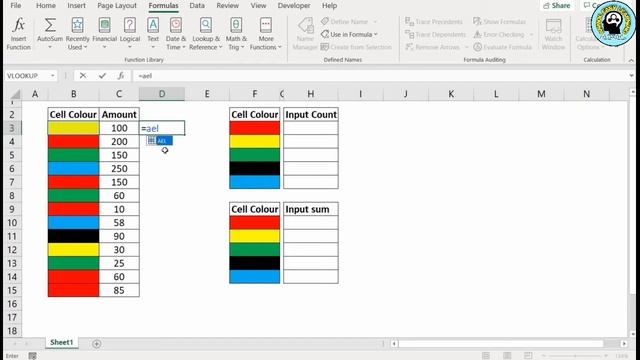Open Recently Used functions
Viewport: 640px width, 360px height.
[77, 34]
